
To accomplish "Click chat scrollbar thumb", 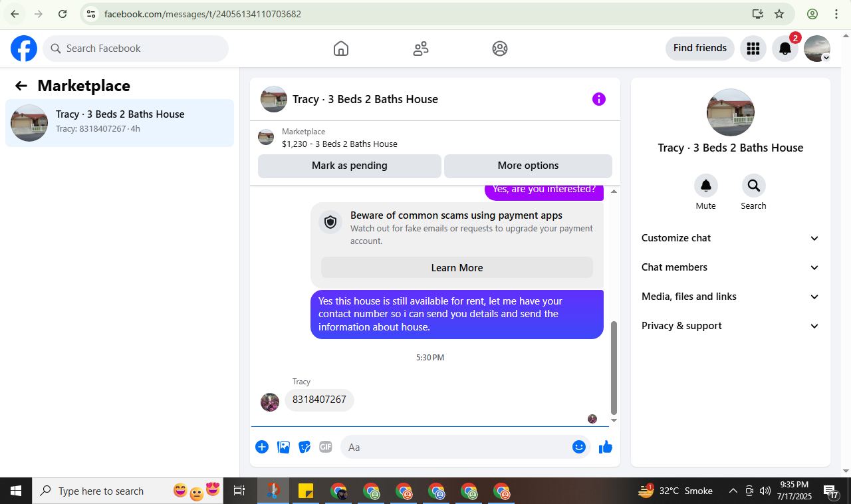I will pyautogui.click(x=614, y=368).
